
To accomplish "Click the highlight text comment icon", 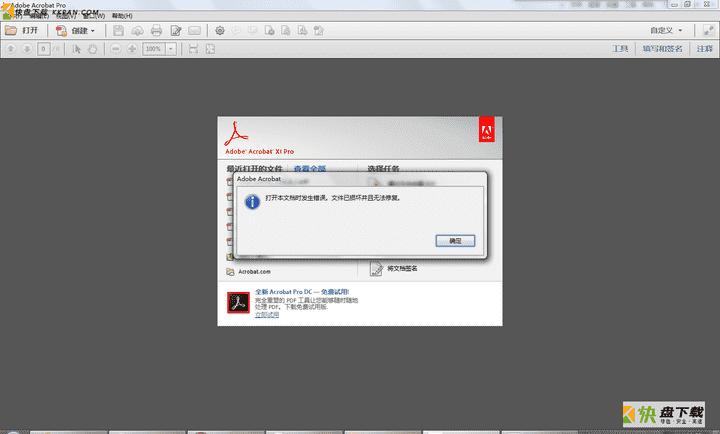I will tap(253, 31).
